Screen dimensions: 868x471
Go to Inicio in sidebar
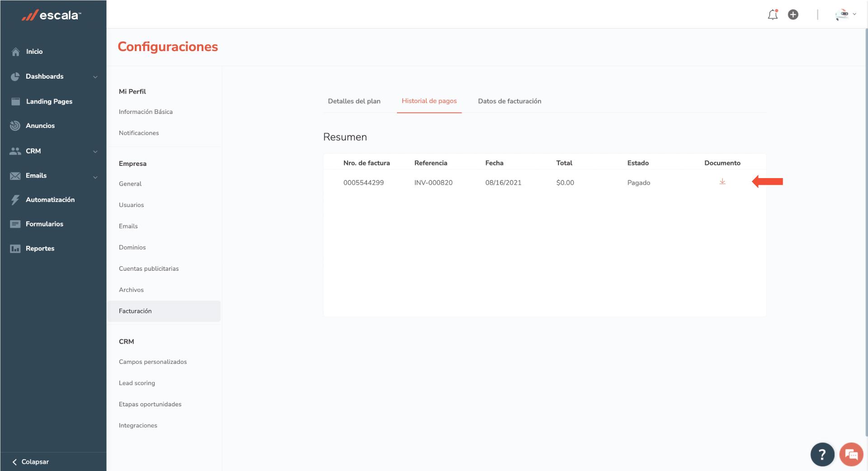point(34,52)
